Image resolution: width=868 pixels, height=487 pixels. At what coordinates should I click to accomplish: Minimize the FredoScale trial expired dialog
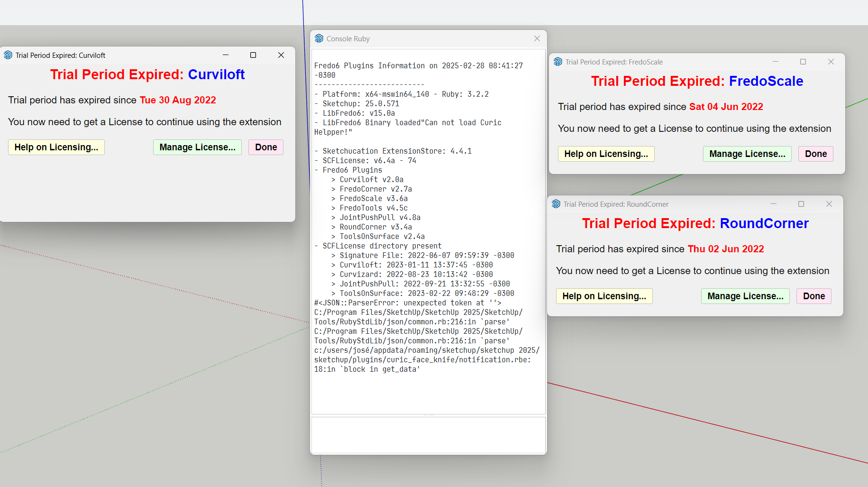[x=776, y=62]
